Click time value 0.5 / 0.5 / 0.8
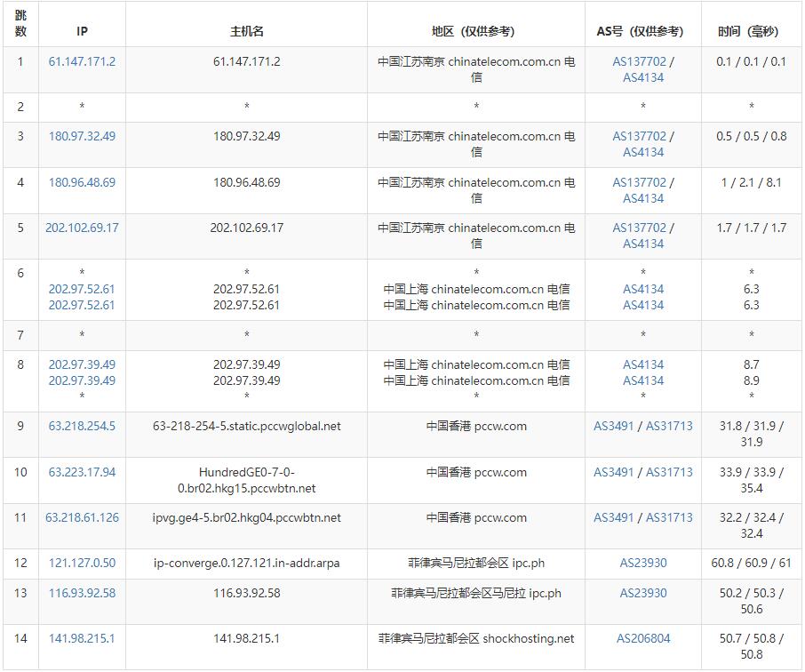 point(751,136)
